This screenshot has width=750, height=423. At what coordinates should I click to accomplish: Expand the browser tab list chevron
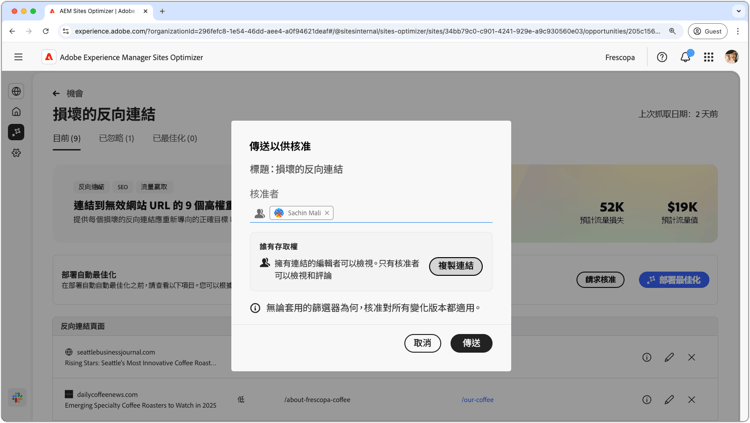tap(738, 11)
